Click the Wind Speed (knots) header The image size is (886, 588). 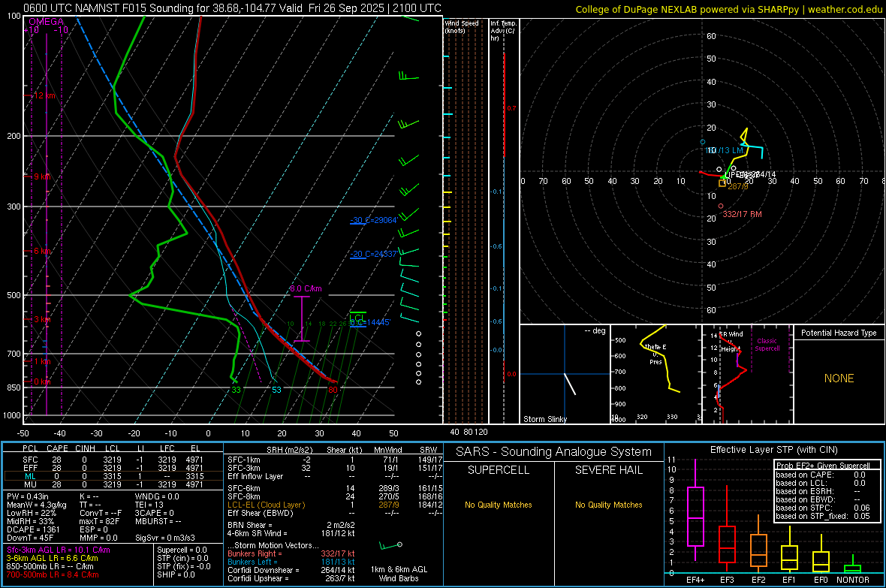point(462,26)
